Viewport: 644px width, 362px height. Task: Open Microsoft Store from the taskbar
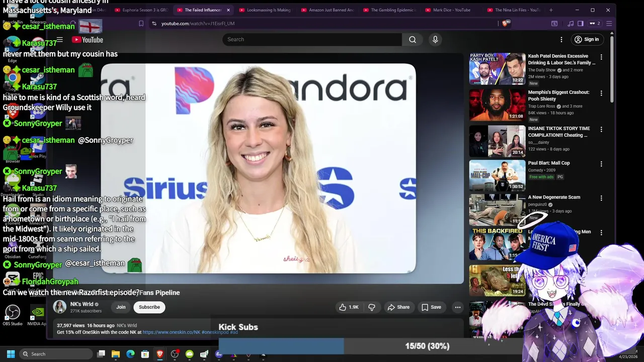click(x=145, y=354)
